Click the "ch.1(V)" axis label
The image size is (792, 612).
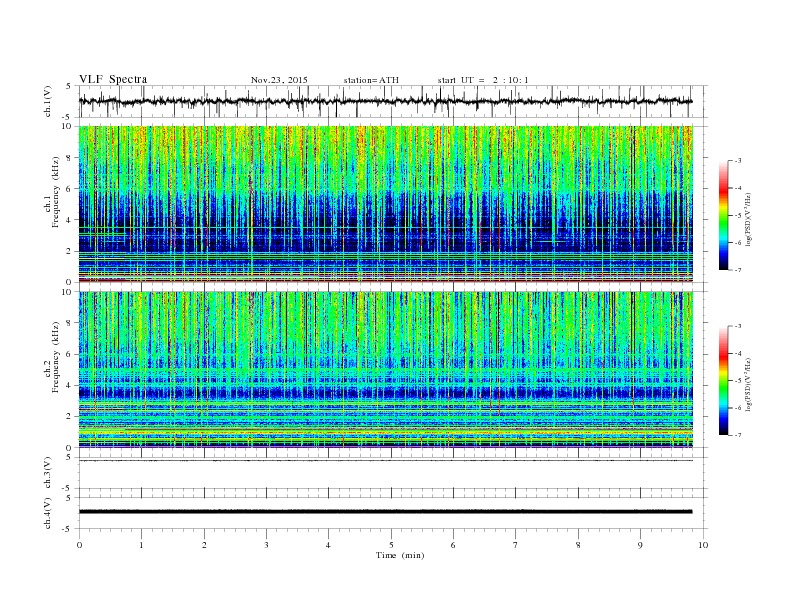click(47, 101)
